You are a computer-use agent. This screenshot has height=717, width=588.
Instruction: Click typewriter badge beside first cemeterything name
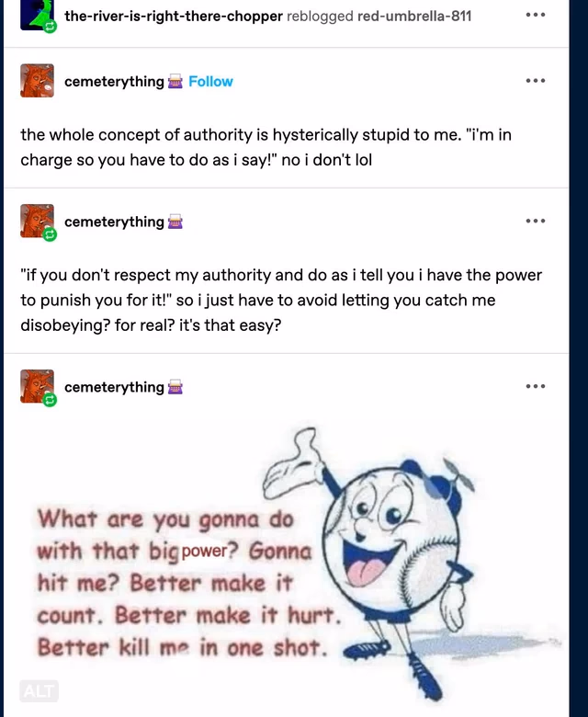(x=175, y=82)
